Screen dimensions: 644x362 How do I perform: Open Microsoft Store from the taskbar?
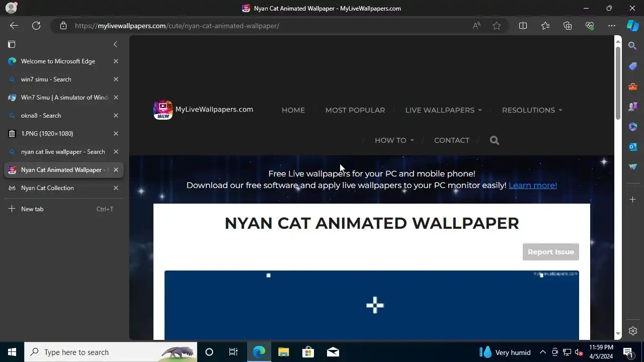308,352
